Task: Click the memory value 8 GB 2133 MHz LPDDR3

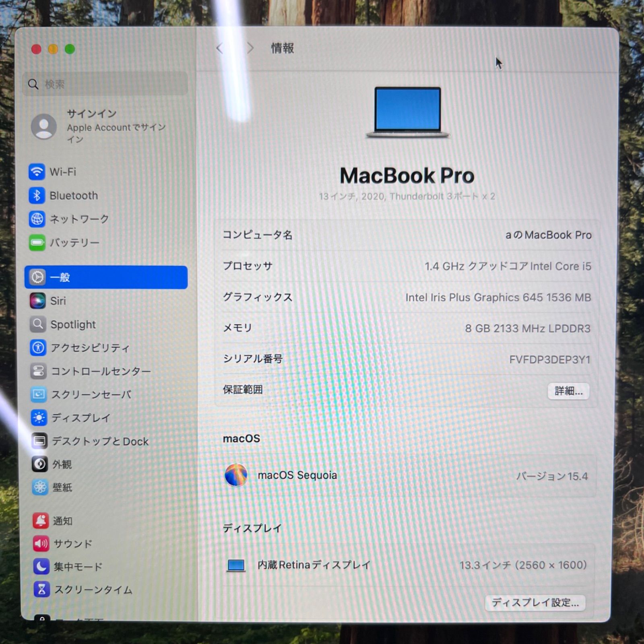Action: click(528, 328)
